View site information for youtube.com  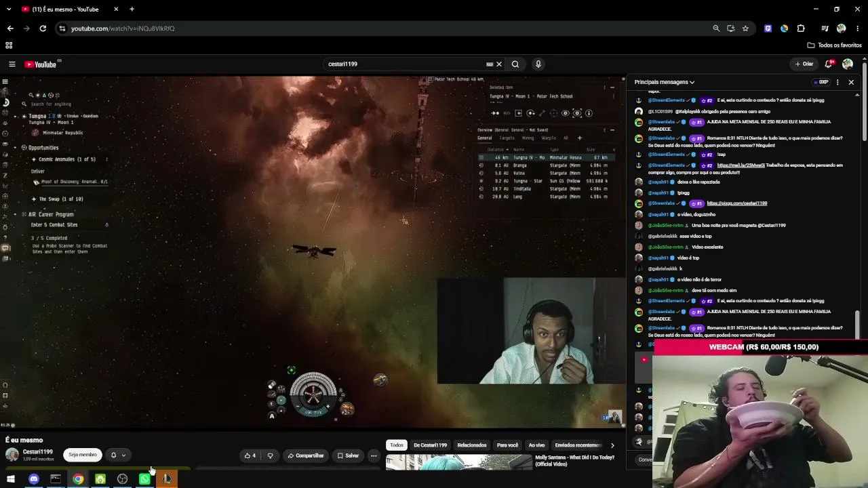coord(62,28)
